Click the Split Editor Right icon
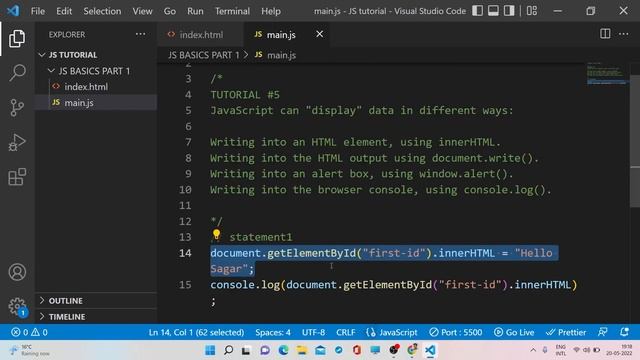 coord(605,34)
